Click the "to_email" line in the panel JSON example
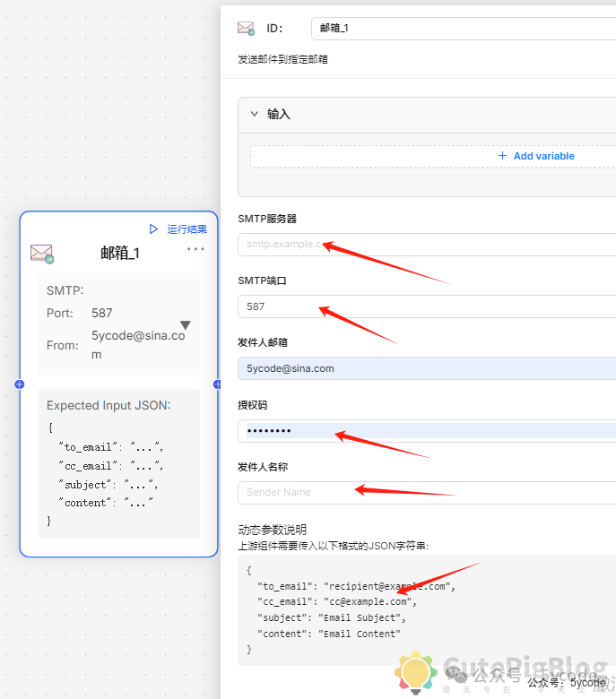The width and height of the screenshot is (616, 699). pyautogui.click(x=356, y=586)
